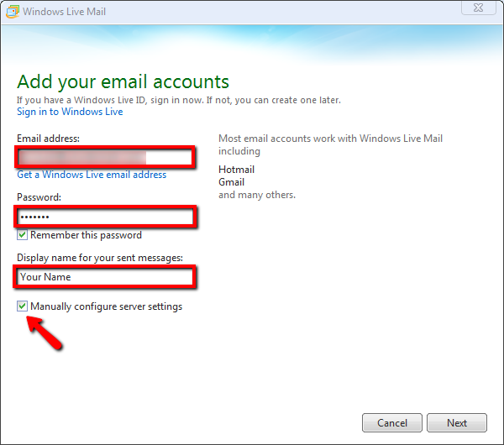Click the Email address input field
504x445 pixels.
coord(105,158)
